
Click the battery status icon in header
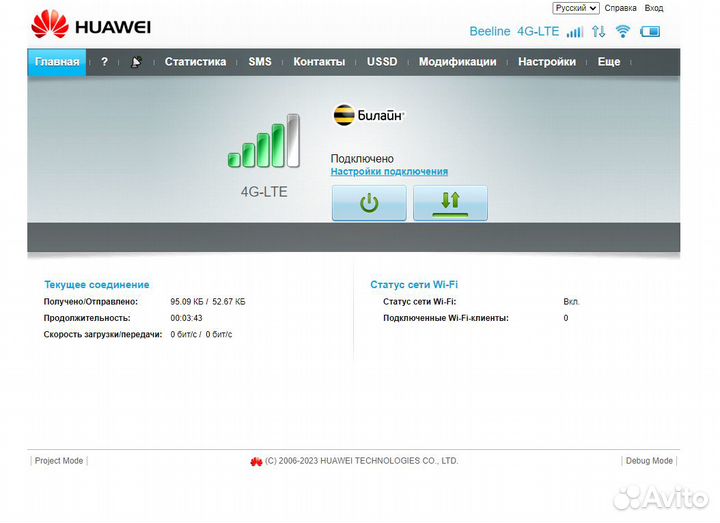(650, 31)
